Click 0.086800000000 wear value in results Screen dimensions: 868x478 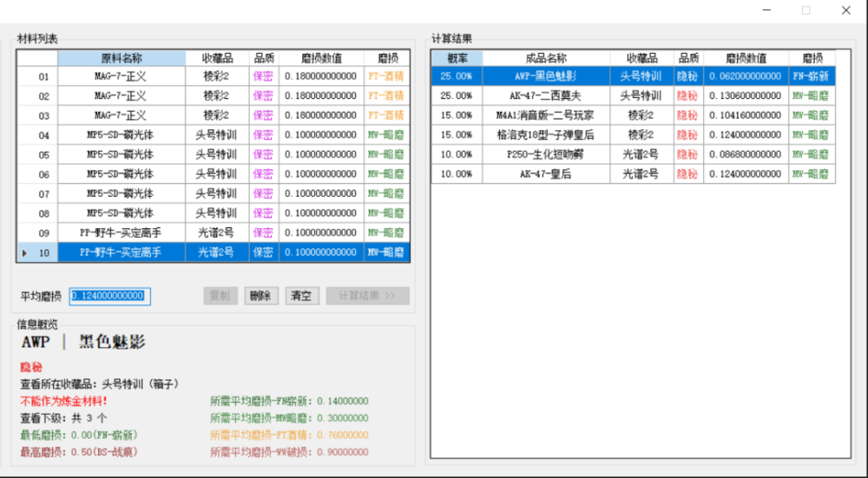[745, 154]
